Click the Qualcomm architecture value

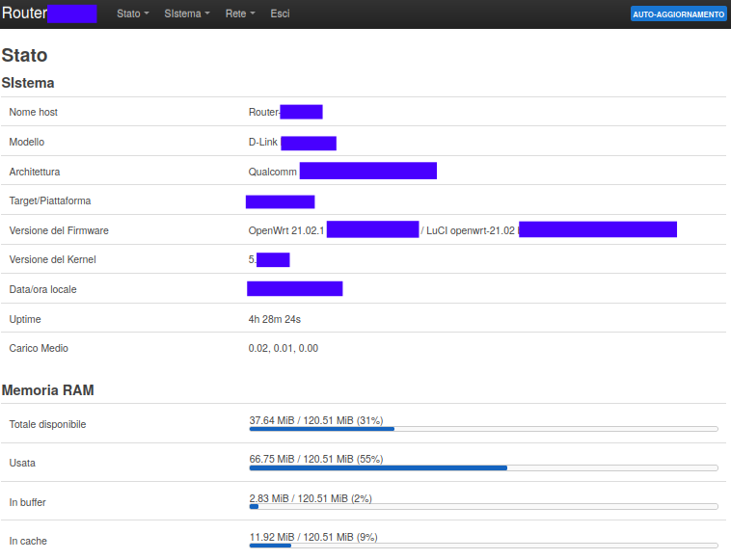pyautogui.click(x=273, y=172)
